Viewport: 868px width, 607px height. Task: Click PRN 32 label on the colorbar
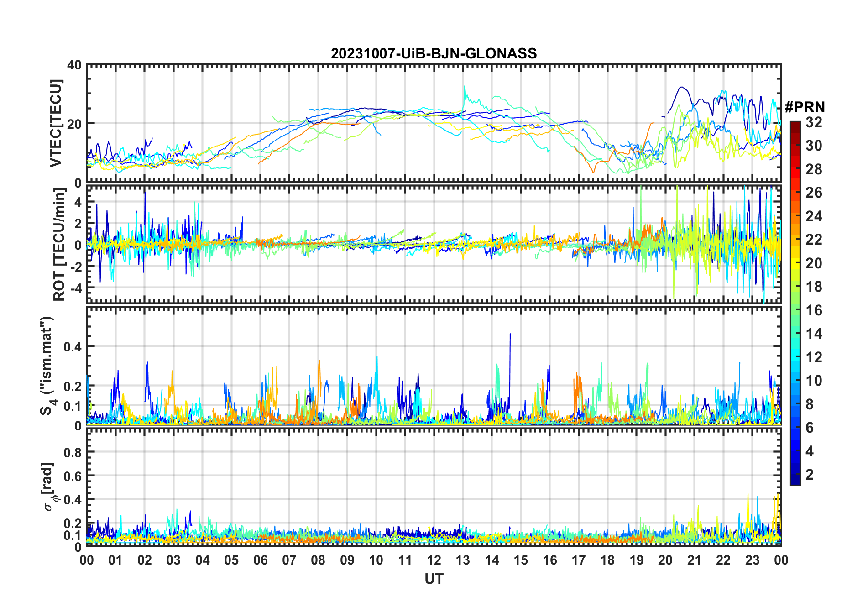[814, 122]
